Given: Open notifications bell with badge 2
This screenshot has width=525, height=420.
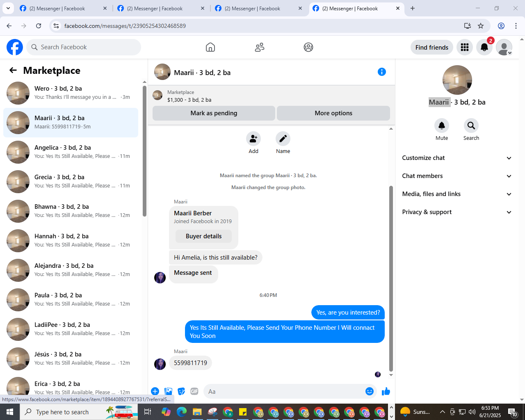Looking at the screenshot, I should pyautogui.click(x=484, y=47).
